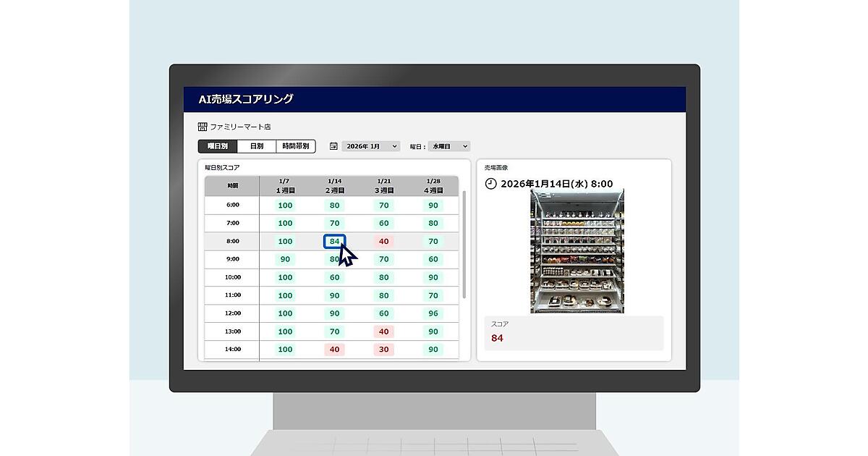Select score 80 at 11:00 in 3週目
The height and width of the screenshot is (456, 868).
pyautogui.click(x=383, y=295)
